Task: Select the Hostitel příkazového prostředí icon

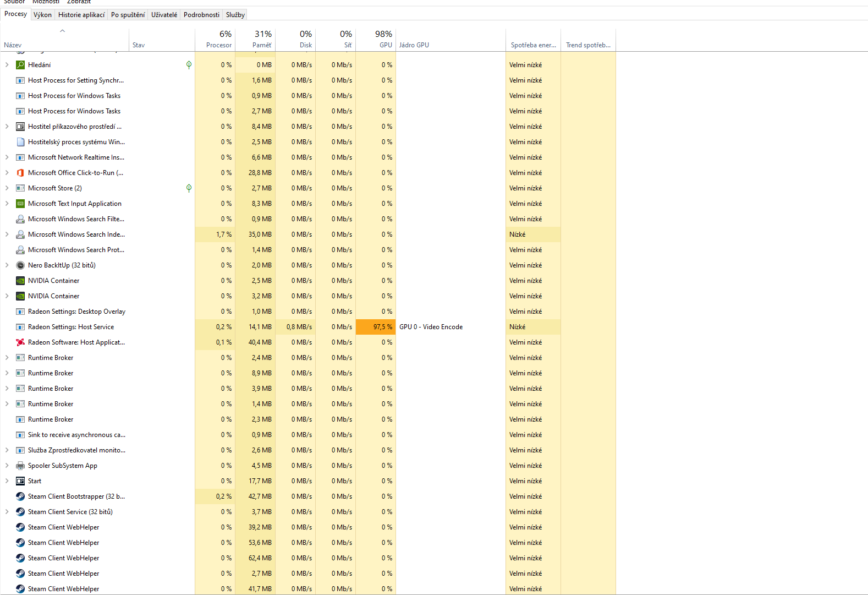Action: pyautogui.click(x=20, y=127)
